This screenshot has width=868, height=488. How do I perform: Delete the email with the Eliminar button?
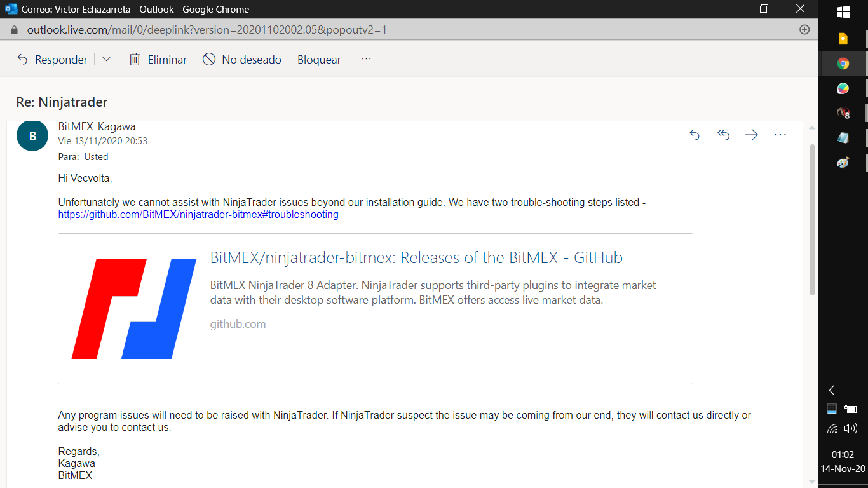click(x=158, y=60)
